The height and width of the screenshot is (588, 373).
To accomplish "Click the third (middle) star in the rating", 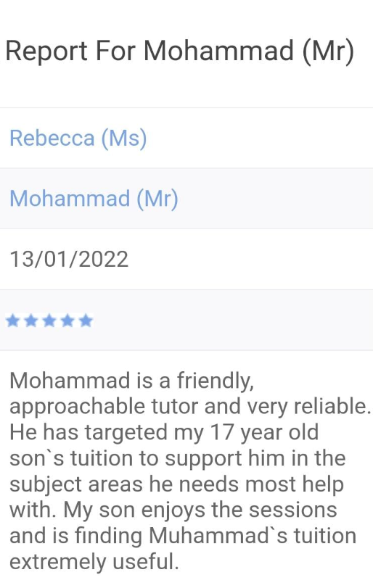I will tap(49, 321).
